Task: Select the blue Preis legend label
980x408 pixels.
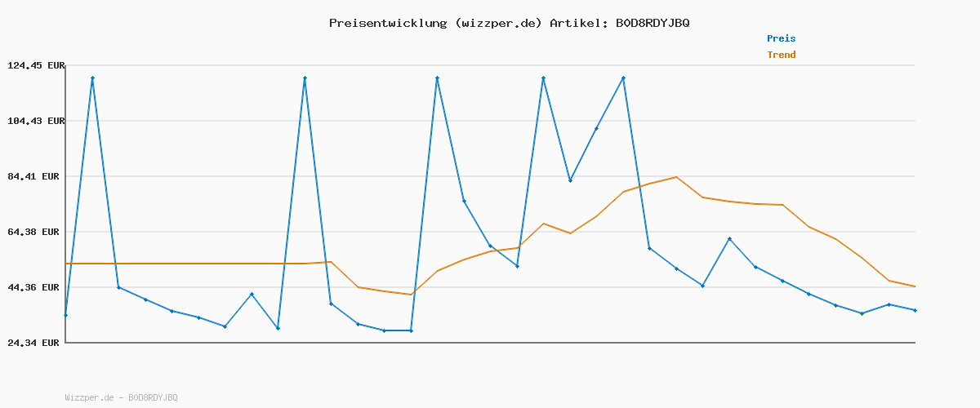Action: 781,38
